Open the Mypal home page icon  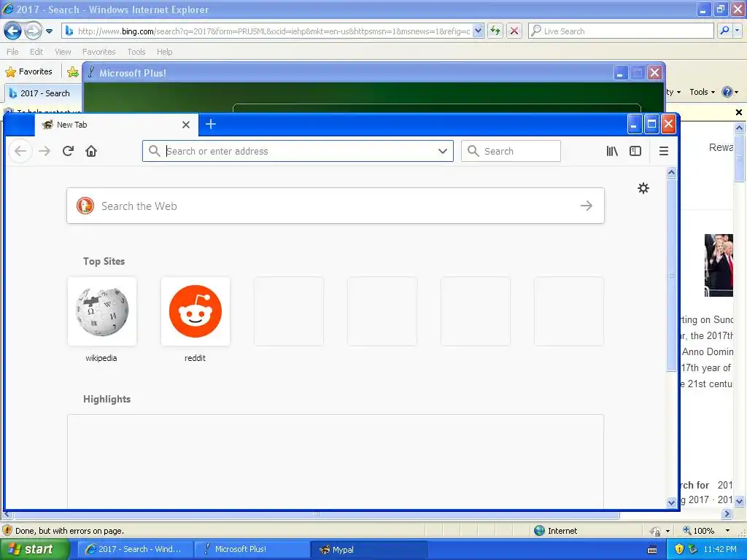point(91,152)
